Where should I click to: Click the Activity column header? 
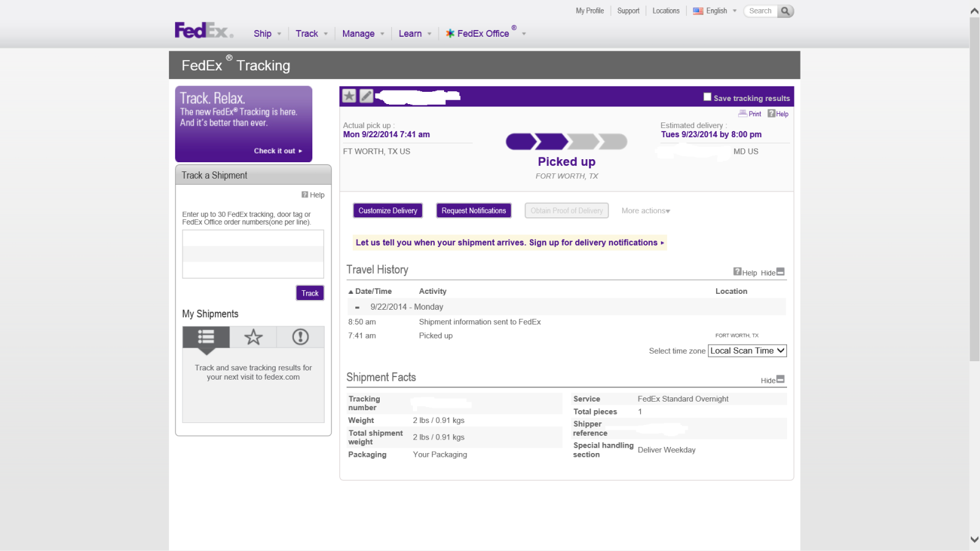click(432, 291)
